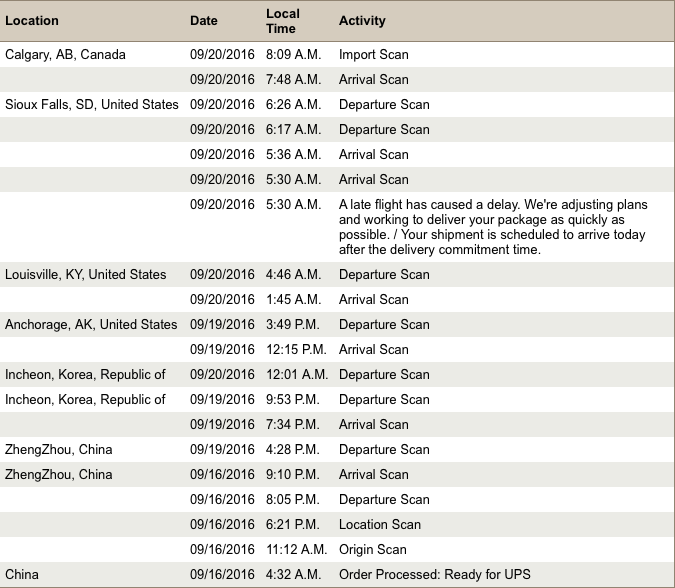Viewport: 675px width, 588px height.
Task: Click the 7:34 P.M. time cell
Action: point(293,424)
